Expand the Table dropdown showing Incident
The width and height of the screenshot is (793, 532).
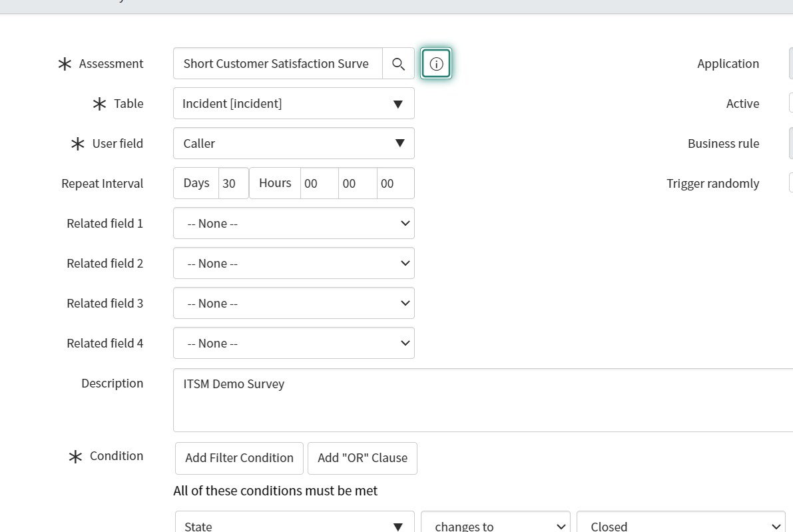pyautogui.click(x=294, y=104)
